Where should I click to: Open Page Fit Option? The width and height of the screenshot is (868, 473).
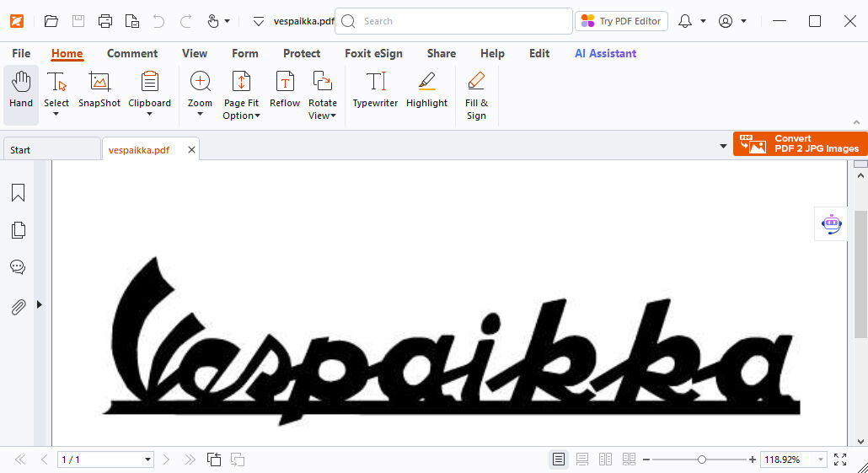tap(241, 95)
